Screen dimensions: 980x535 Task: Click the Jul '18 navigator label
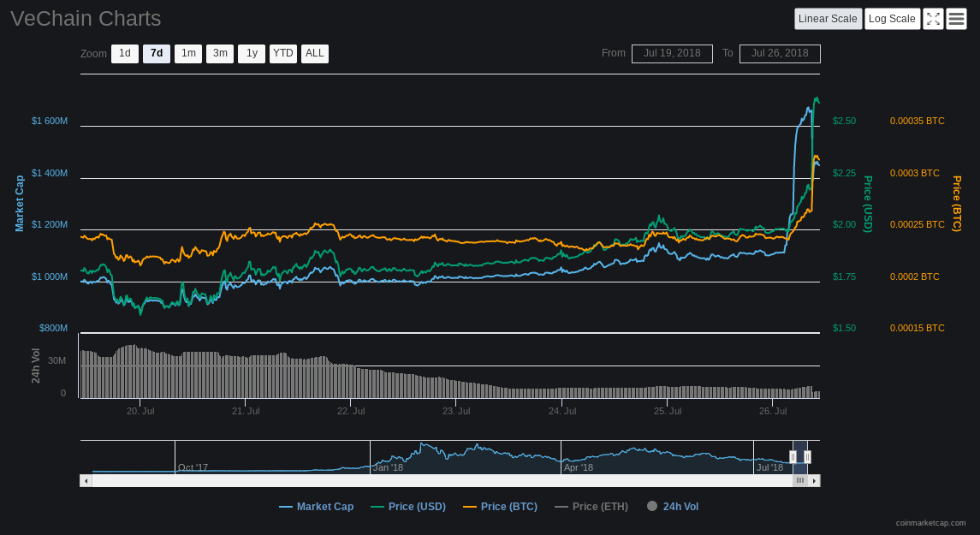coord(770,467)
